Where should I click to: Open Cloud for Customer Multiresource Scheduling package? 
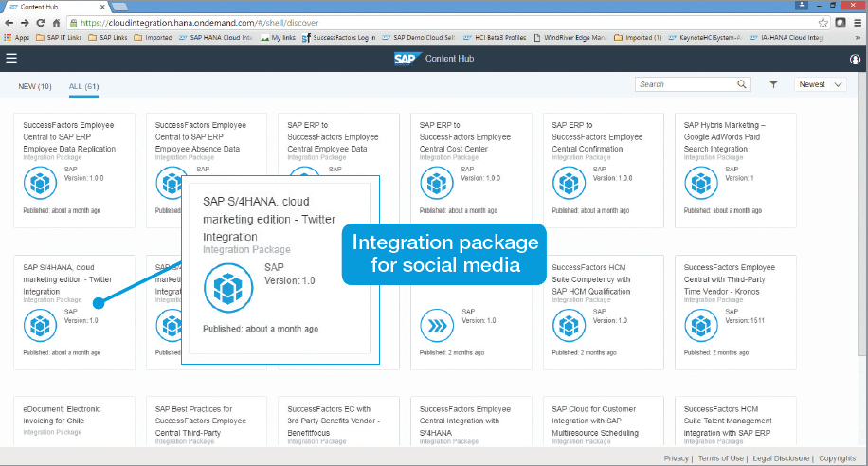tap(595, 421)
